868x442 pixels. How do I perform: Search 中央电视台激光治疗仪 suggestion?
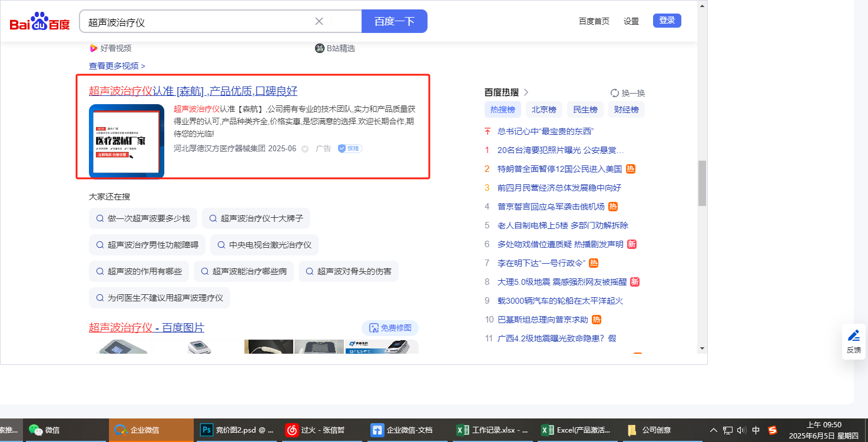(264, 245)
